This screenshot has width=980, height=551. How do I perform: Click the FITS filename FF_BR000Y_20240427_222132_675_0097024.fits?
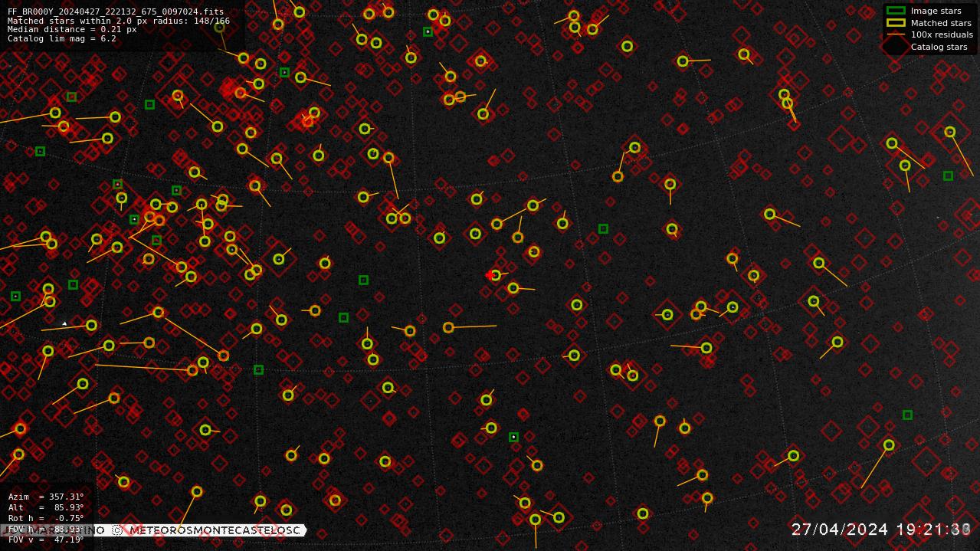click(116, 12)
